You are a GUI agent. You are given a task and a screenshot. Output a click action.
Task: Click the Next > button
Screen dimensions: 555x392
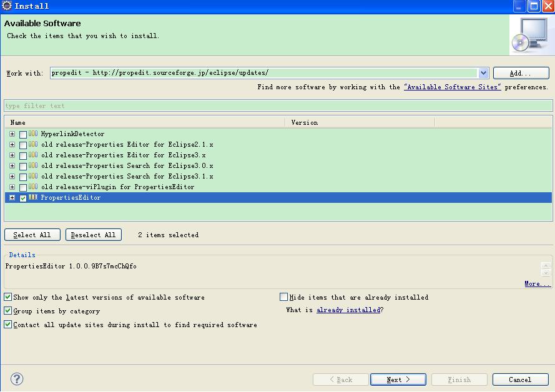coord(398,380)
